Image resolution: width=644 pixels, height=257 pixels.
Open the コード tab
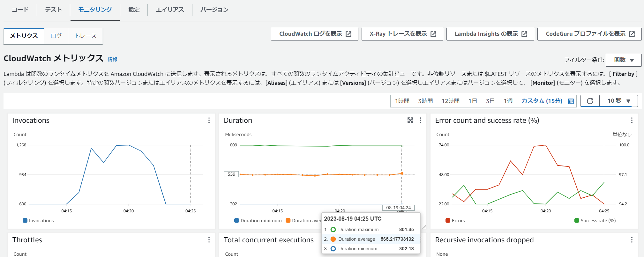coord(20,10)
